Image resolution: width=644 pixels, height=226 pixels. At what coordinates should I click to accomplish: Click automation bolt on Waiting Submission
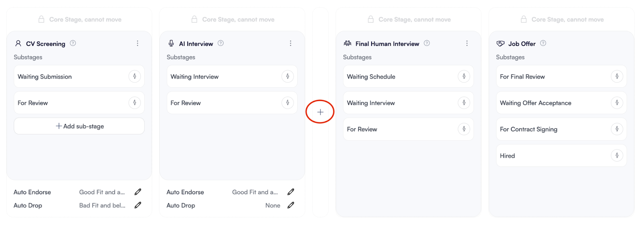click(134, 76)
